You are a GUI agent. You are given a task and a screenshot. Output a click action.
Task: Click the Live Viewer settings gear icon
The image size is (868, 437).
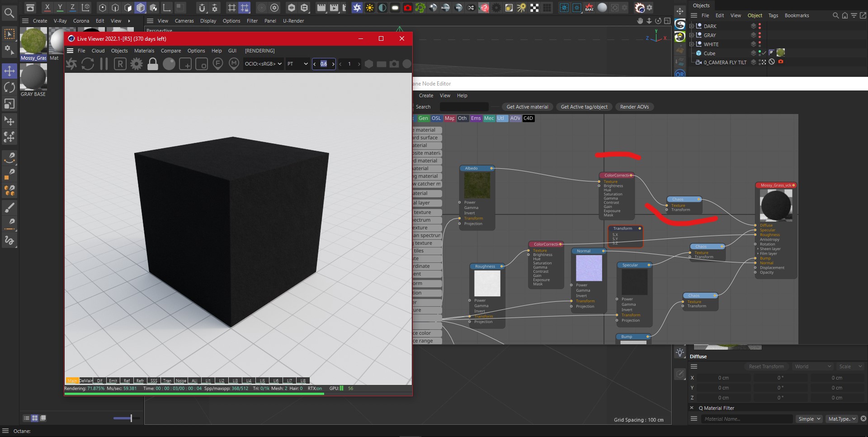[x=136, y=64]
